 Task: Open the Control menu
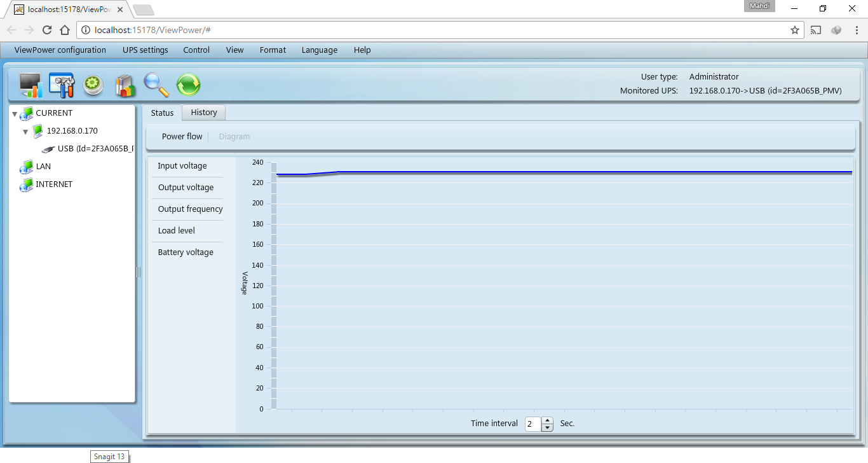pos(196,50)
